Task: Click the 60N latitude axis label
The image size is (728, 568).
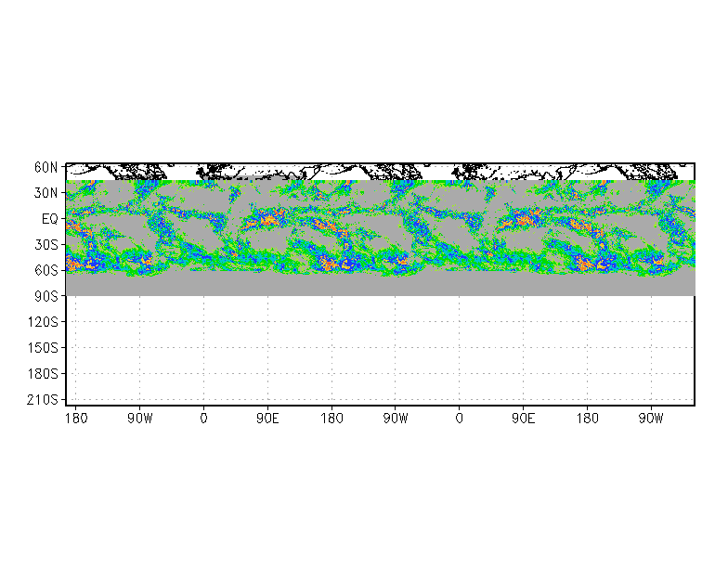Action: coord(46,167)
